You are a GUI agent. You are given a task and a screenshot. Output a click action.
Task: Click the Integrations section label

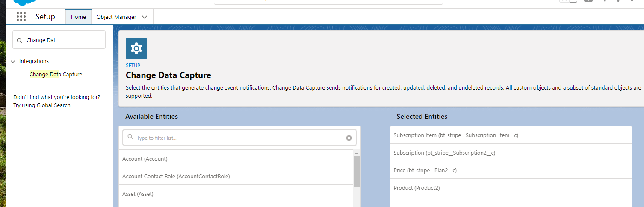[34, 61]
